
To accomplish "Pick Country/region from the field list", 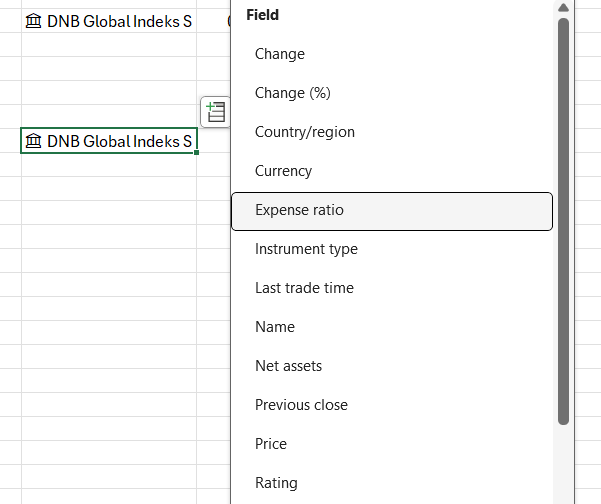I will click(x=304, y=132).
